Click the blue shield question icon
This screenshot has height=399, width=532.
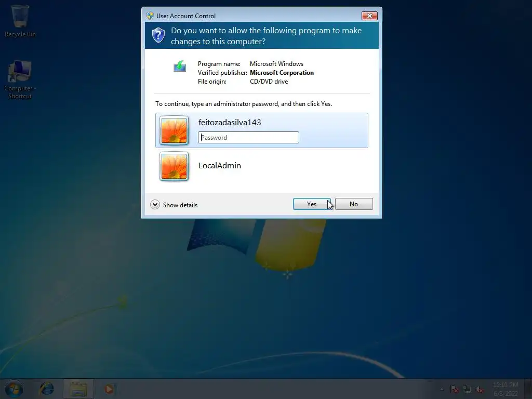158,35
